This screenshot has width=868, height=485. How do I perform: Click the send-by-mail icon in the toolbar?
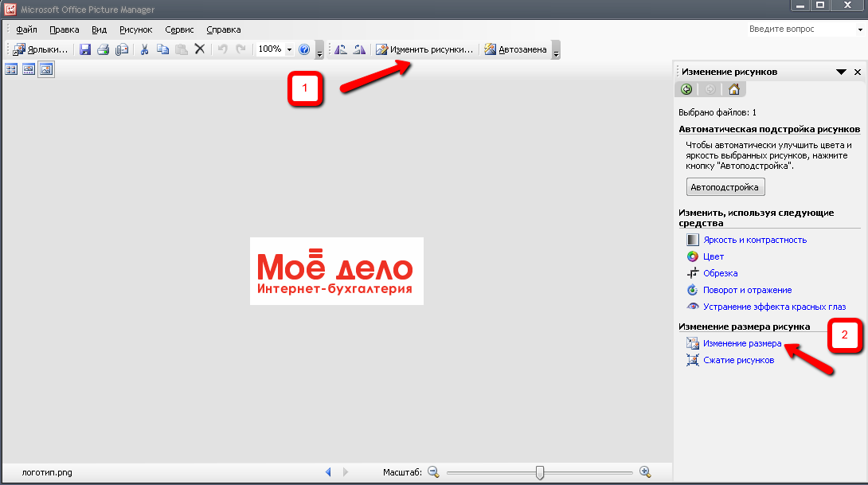coord(122,49)
